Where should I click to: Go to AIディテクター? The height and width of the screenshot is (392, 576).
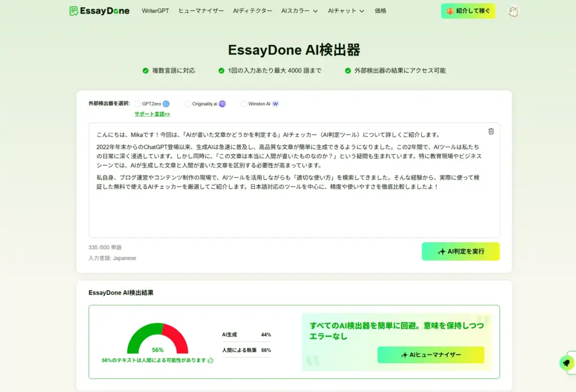click(x=253, y=11)
